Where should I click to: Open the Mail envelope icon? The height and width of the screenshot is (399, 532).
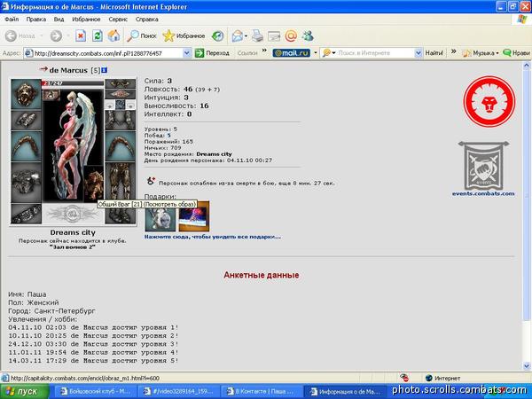238,35
